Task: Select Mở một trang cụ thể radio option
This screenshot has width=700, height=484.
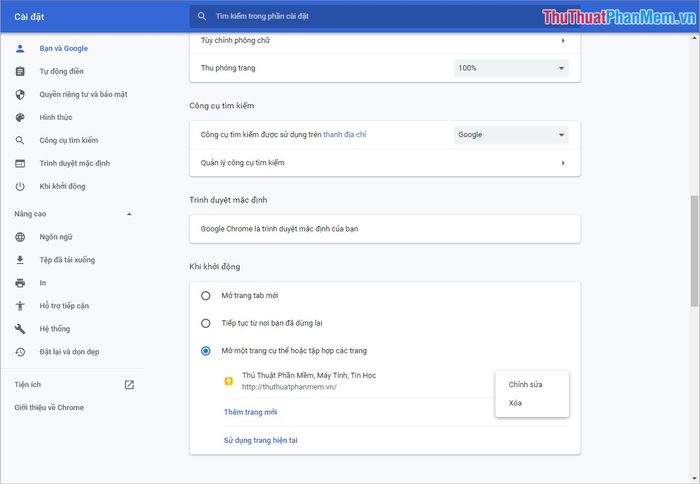Action: (205, 351)
